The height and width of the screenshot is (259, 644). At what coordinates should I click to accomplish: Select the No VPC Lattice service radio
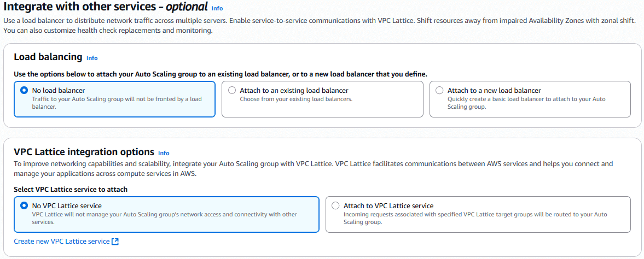pos(24,205)
